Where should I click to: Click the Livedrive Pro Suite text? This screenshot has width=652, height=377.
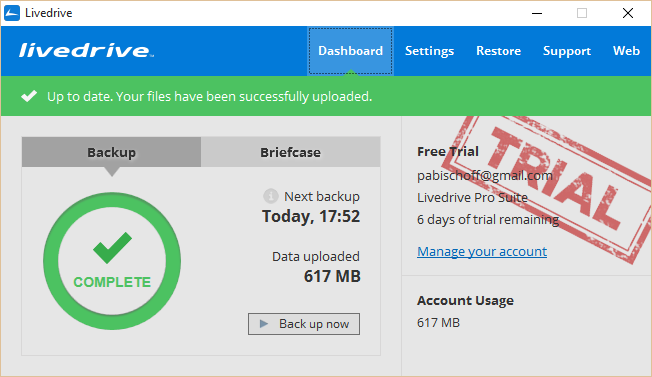pyautogui.click(x=472, y=197)
